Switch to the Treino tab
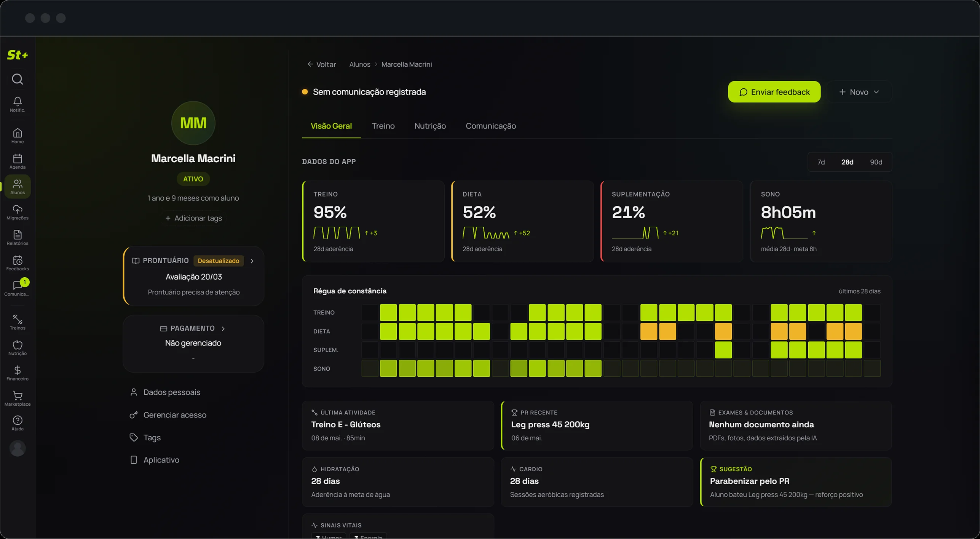 383,126
